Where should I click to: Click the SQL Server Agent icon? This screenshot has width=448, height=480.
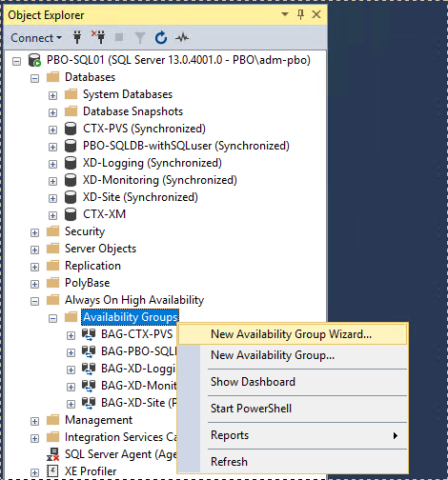coord(52,454)
